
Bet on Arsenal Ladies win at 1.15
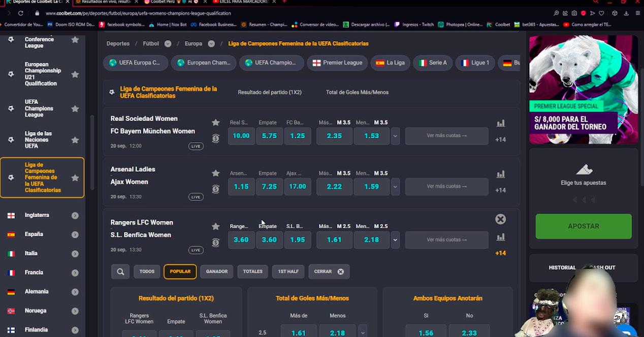[241, 187]
